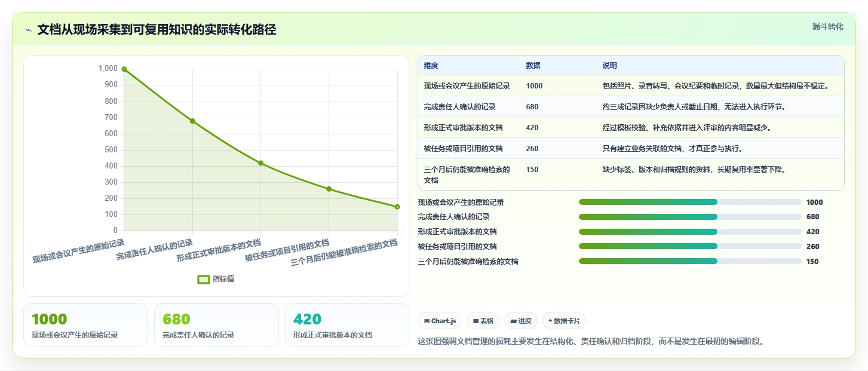
Task: Open the 1000 现场或会议产生的原始记录 card
Action: 85,325
